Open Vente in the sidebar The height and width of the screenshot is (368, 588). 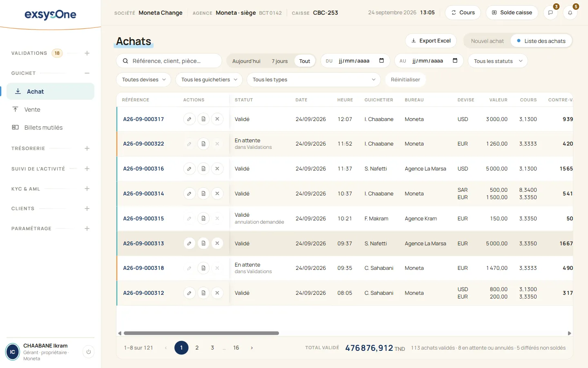pos(50,110)
